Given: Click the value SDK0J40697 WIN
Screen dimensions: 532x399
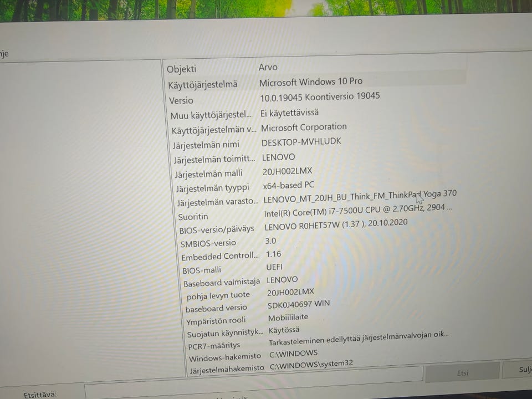Looking at the screenshot, I should pos(299,304).
